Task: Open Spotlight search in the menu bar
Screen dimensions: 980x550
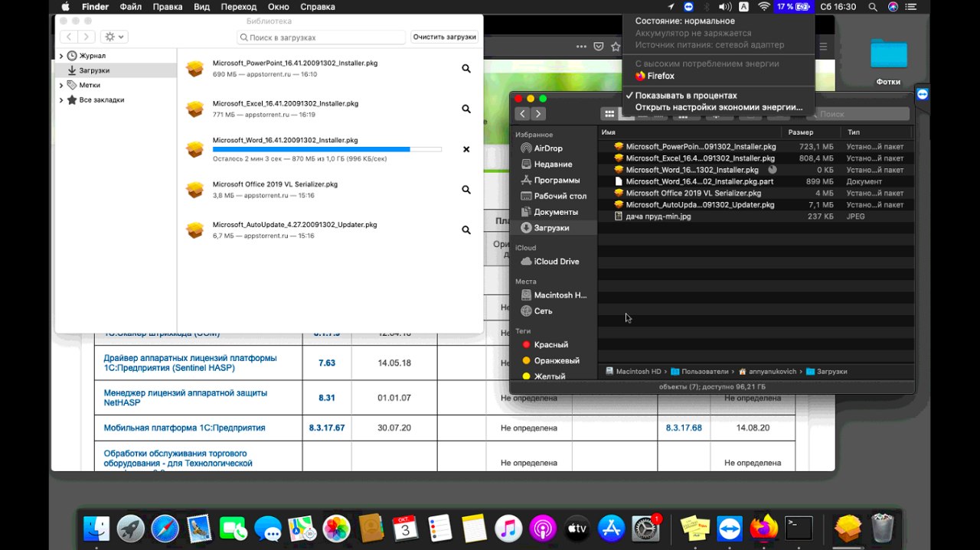Action: coord(873,6)
